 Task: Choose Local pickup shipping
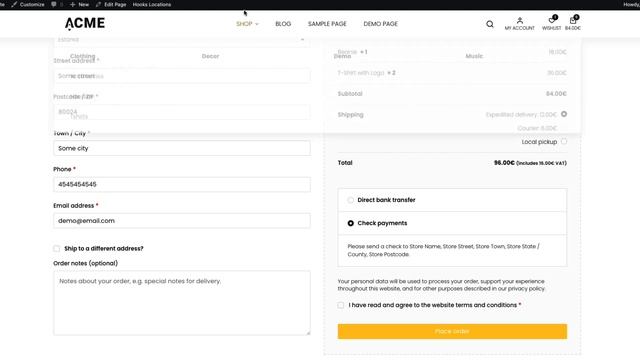(564, 142)
